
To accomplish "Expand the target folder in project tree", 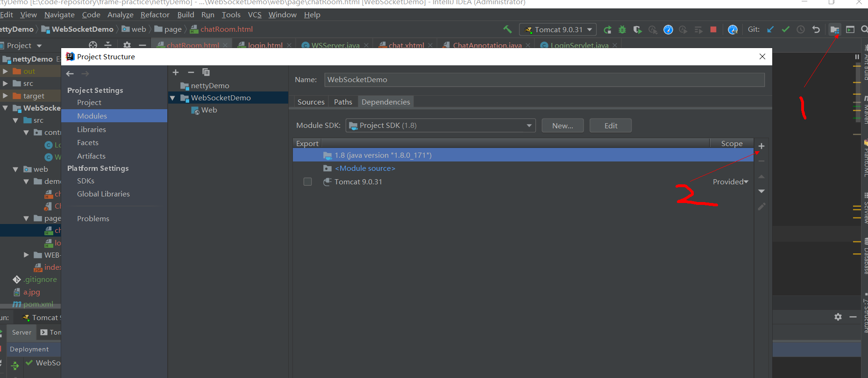I will point(5,96).
